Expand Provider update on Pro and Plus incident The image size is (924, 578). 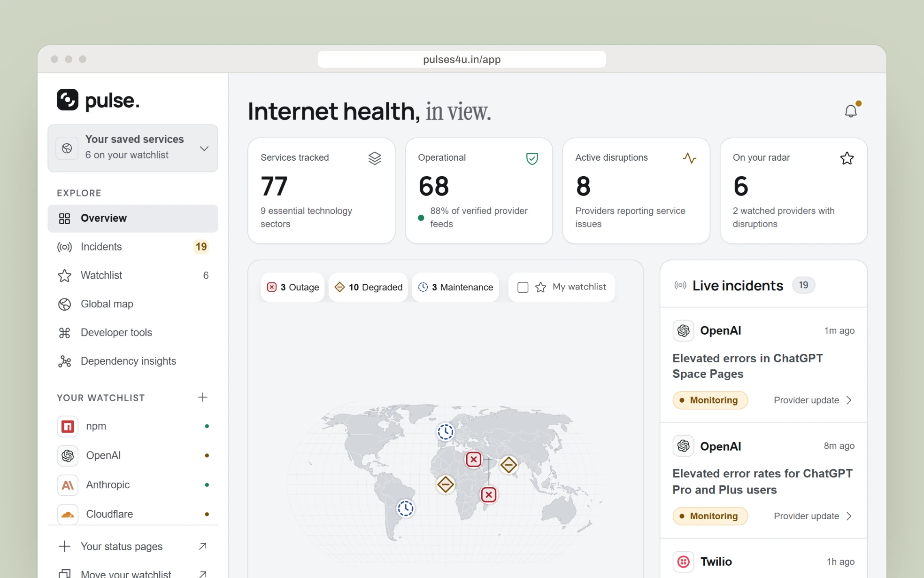(813, 516)
